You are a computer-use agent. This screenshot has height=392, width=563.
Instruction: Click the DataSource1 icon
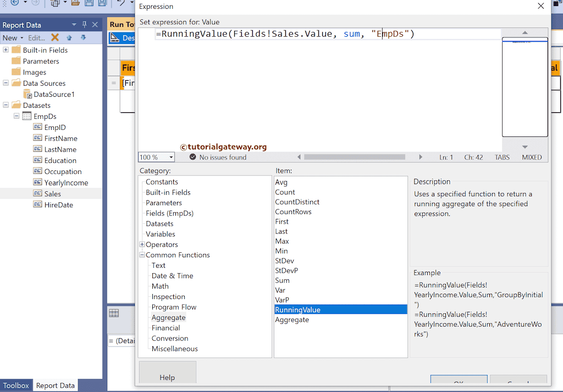pos(27,95)
